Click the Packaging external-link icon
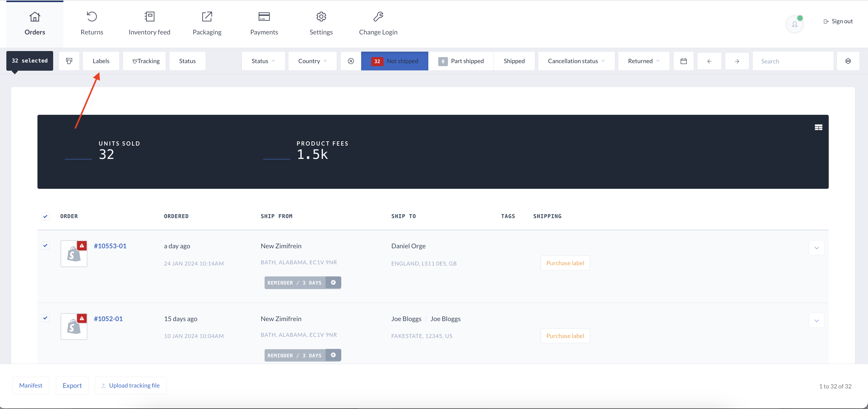The image size is (868, 409). (207, 17)
